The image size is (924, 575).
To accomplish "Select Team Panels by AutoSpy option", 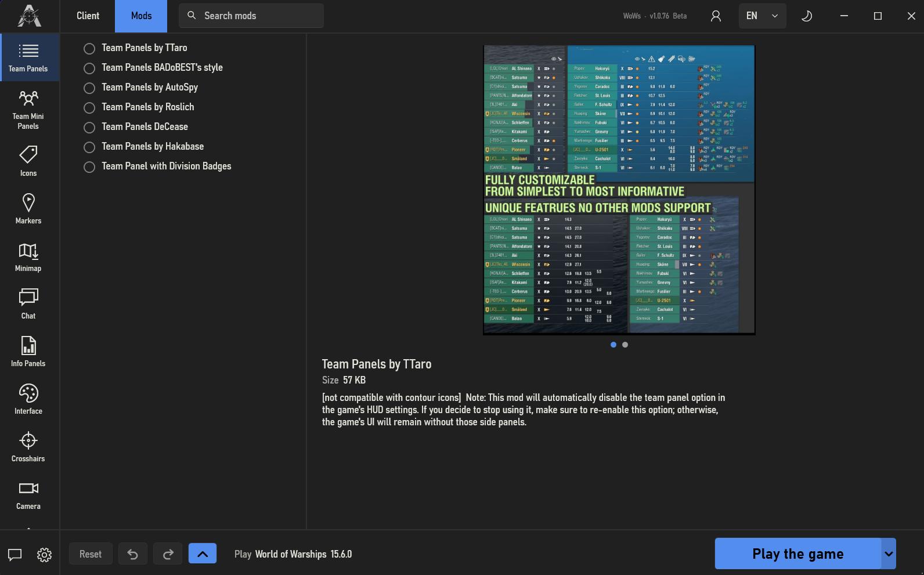I will 150,88.
